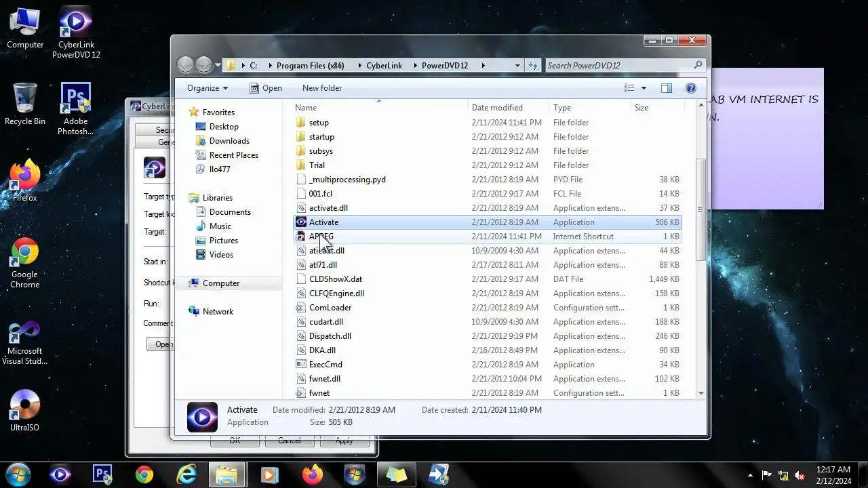Change the file view layout
868x488 pixels.
pyautogui.click(x=629, y=88)
